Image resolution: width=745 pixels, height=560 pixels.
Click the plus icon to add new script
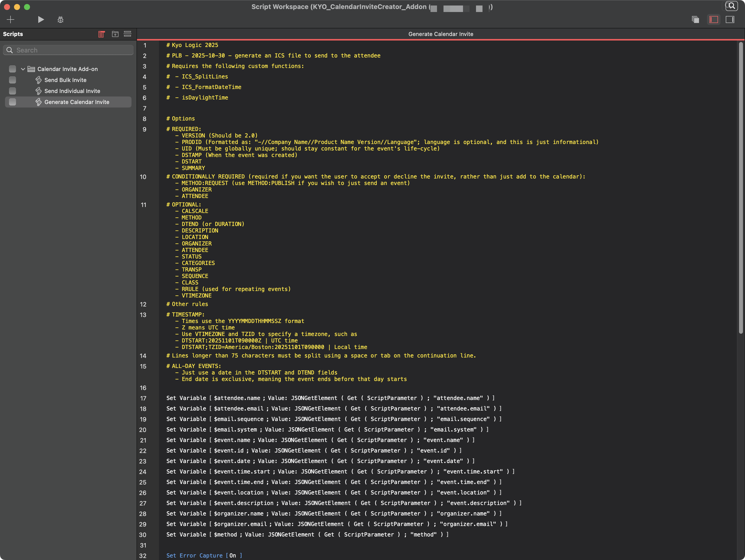point(10,19)
